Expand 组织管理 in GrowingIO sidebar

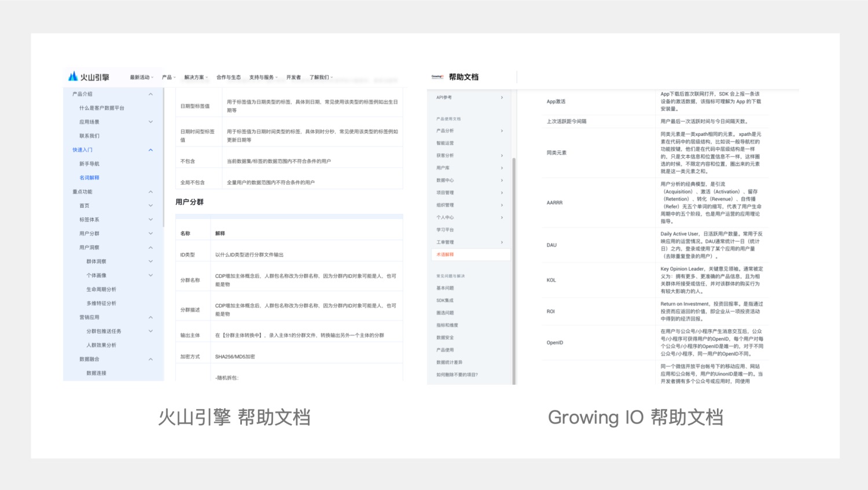coord(502,205)
